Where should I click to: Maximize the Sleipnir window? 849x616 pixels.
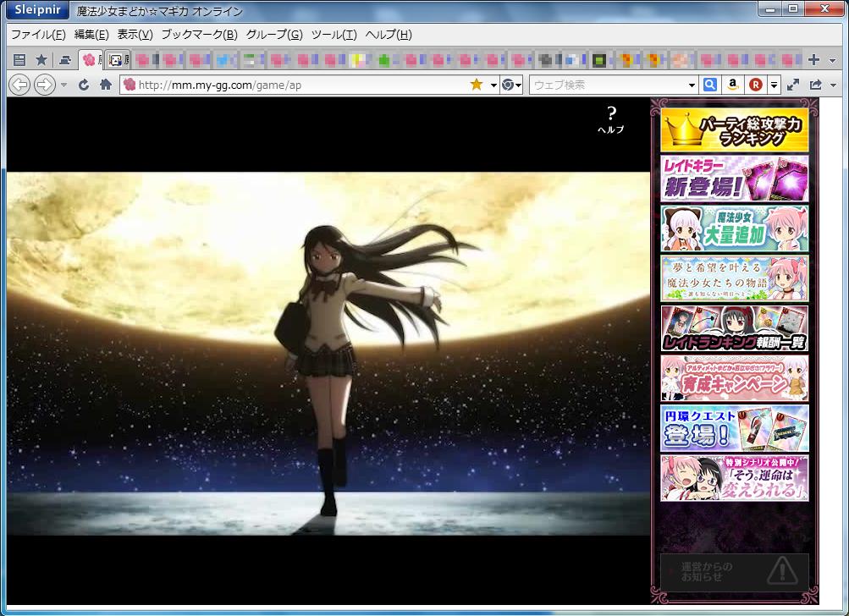(793, 8)
